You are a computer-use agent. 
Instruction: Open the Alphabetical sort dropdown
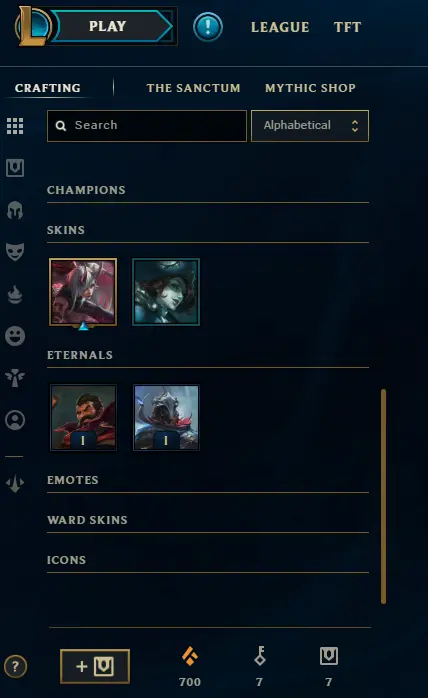point(310,126)
